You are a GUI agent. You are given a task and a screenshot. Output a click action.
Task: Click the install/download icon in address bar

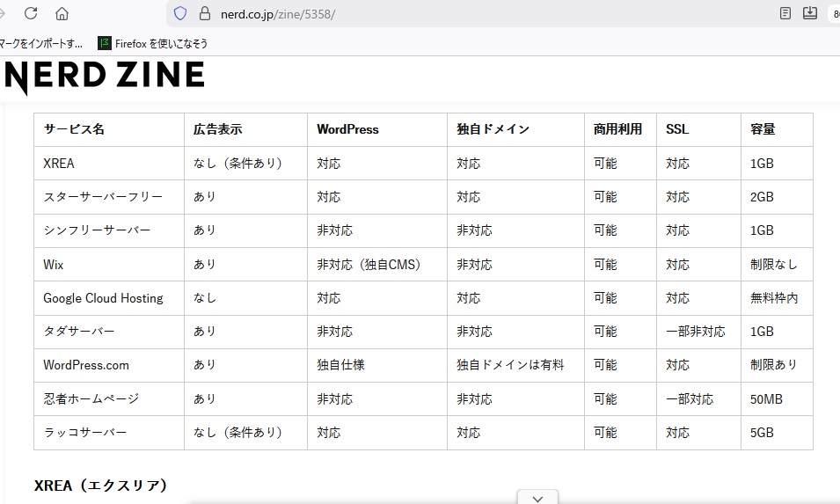click(810, 13)
